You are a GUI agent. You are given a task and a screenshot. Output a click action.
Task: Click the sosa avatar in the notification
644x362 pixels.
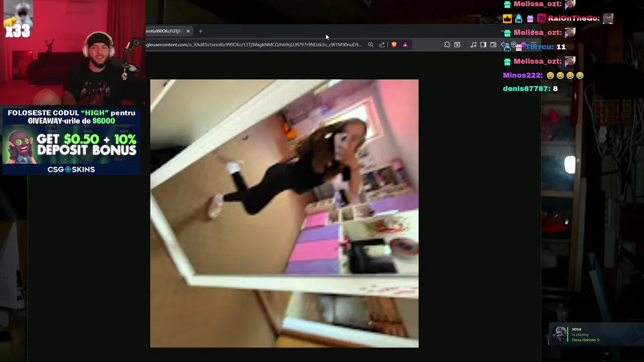(x=559, y=334)
